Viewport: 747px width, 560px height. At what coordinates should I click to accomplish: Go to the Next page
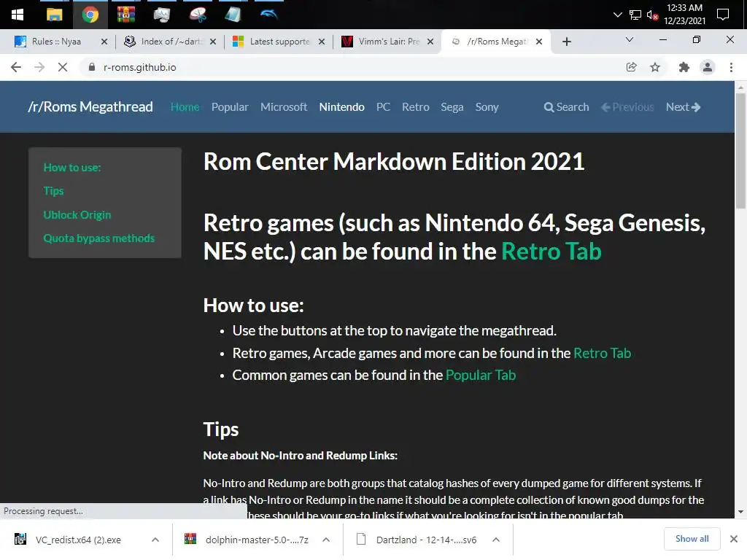click(x=683, y=107)
